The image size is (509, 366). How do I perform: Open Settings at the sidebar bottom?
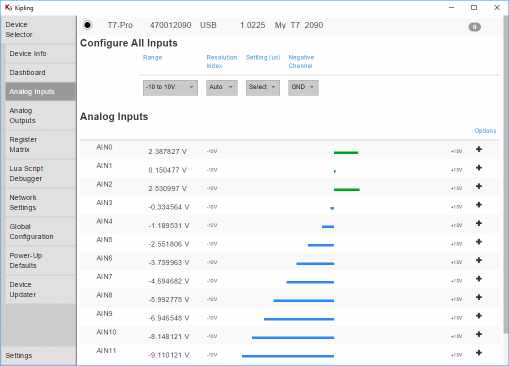pos(19,356)
